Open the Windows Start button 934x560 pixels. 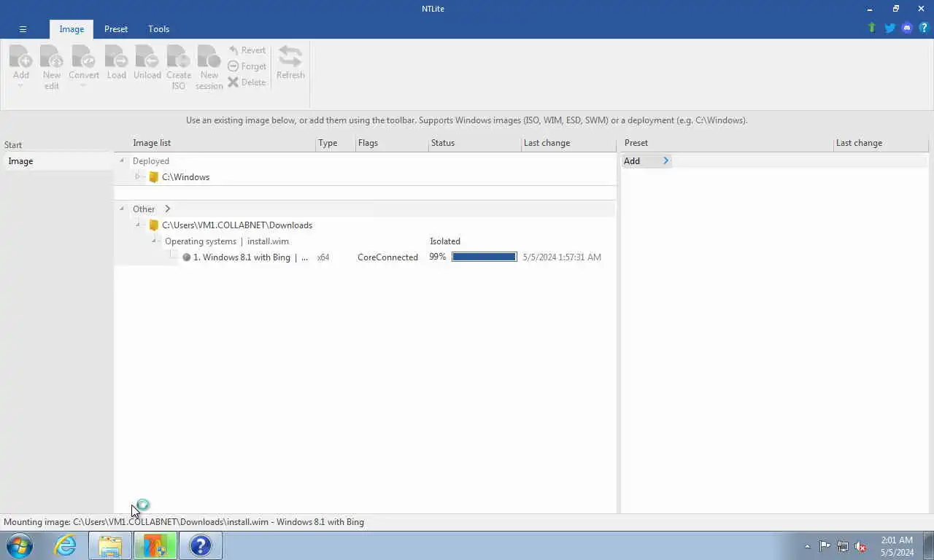[x=20, y=545]
